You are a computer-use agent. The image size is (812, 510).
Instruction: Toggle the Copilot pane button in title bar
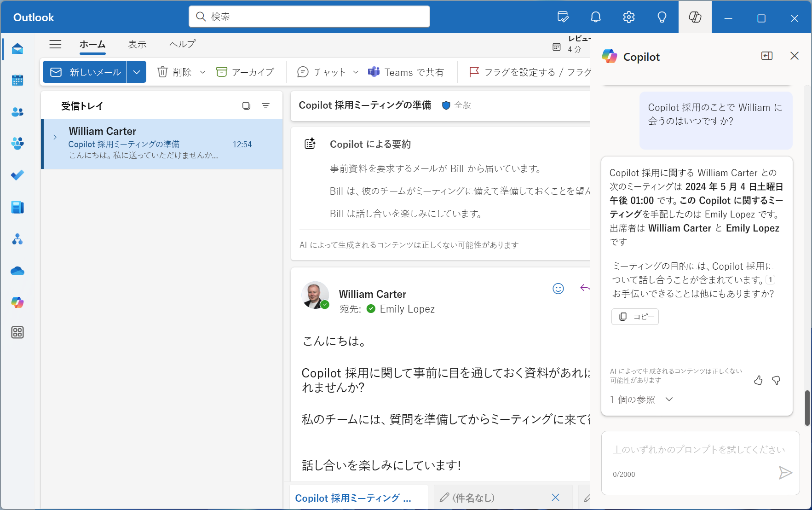click(695, 17)
